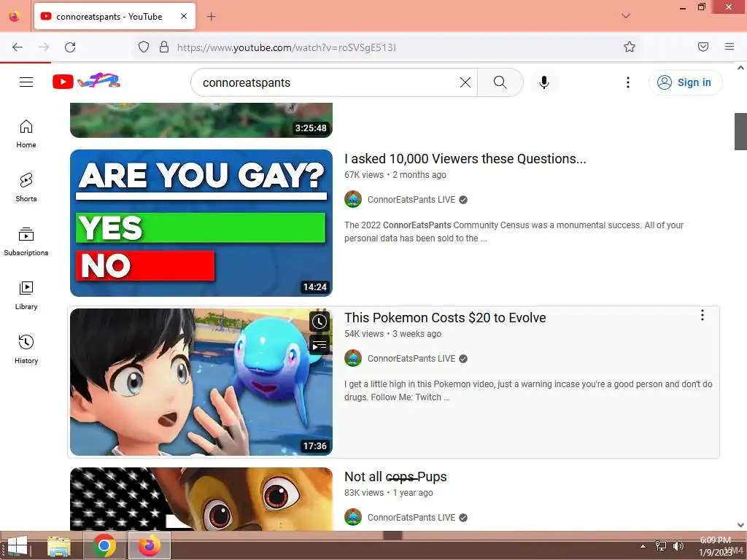Image resolution: width=747 pixels, height=560 pixels.
Task: Open Shorts in the sidebar
Action: coord(26,187)
